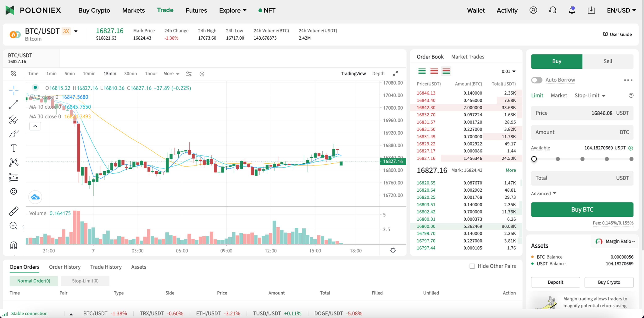Enable Auto Borrow

pos(536,80)
